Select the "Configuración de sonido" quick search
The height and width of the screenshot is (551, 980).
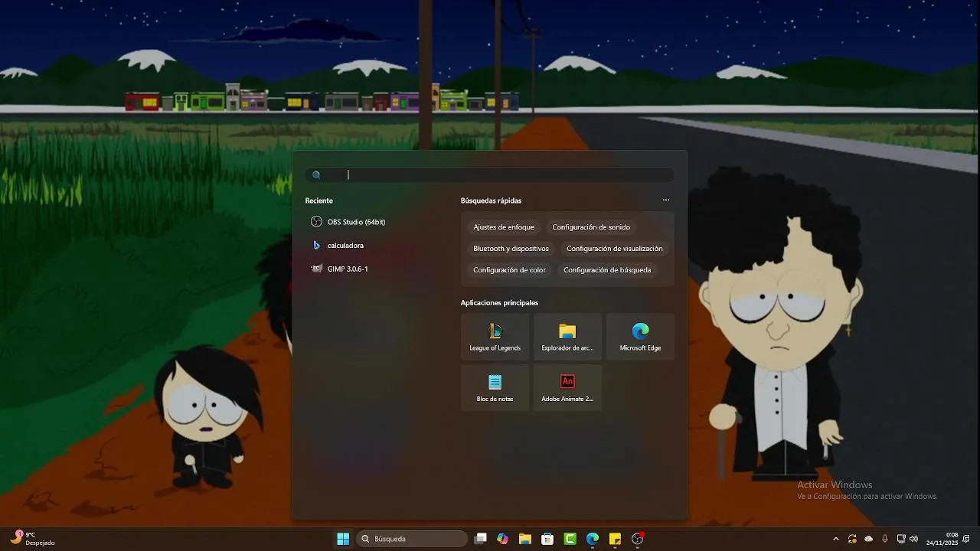[x=591, y=227]
